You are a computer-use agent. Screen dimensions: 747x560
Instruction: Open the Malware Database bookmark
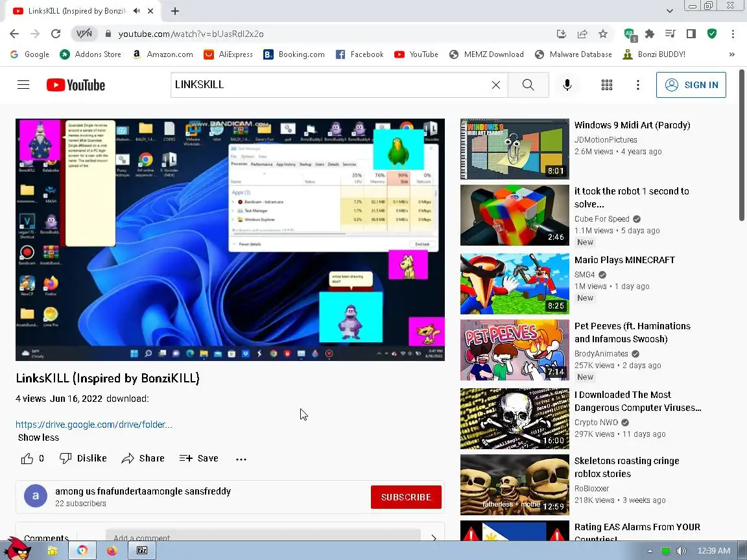point(574,54)
